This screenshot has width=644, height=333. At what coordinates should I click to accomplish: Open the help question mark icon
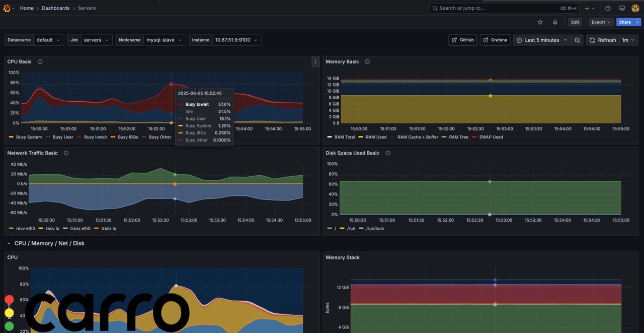(x=608, y=8)
